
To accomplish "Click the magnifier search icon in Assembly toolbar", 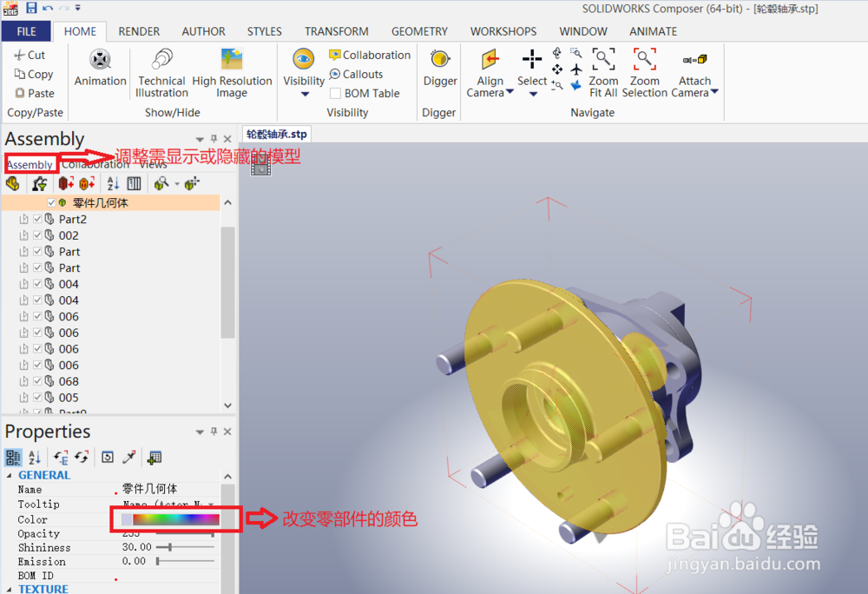I will [161, 183].
